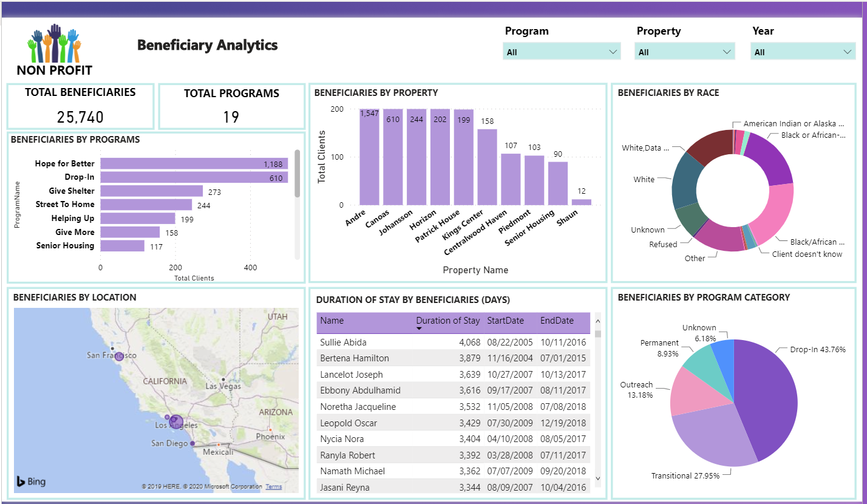Select the Canoas property column
Screen dimensions: 867x504
393,157
